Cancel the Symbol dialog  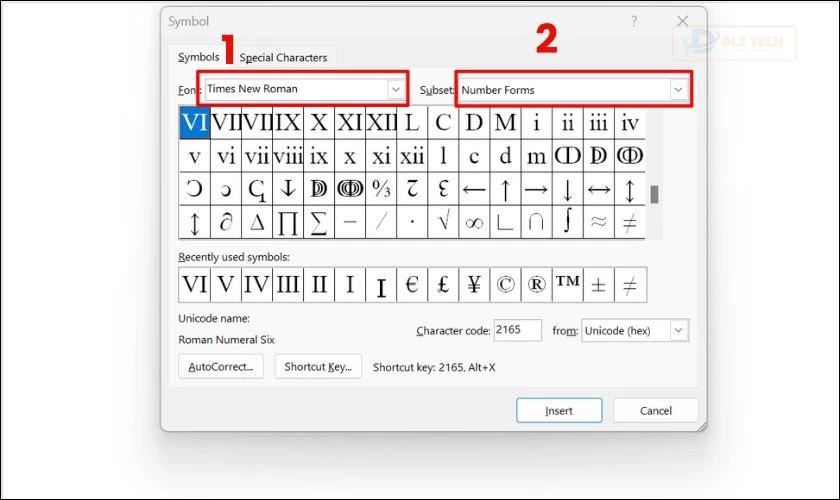coord(656,411)
